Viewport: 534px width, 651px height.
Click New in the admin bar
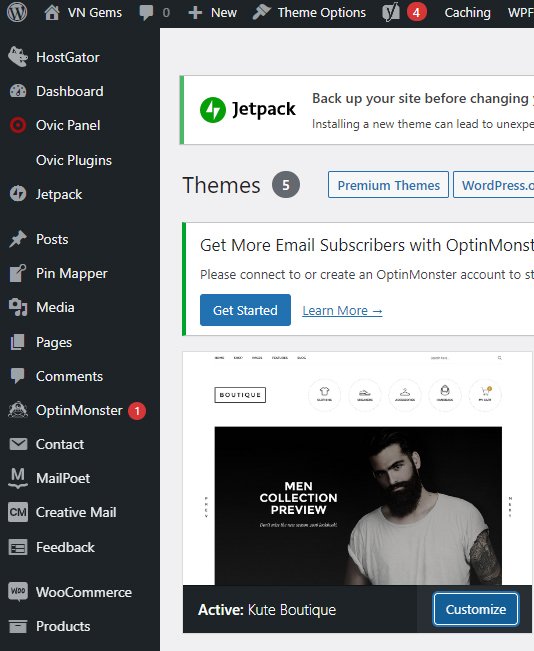[x=224, y=13]
